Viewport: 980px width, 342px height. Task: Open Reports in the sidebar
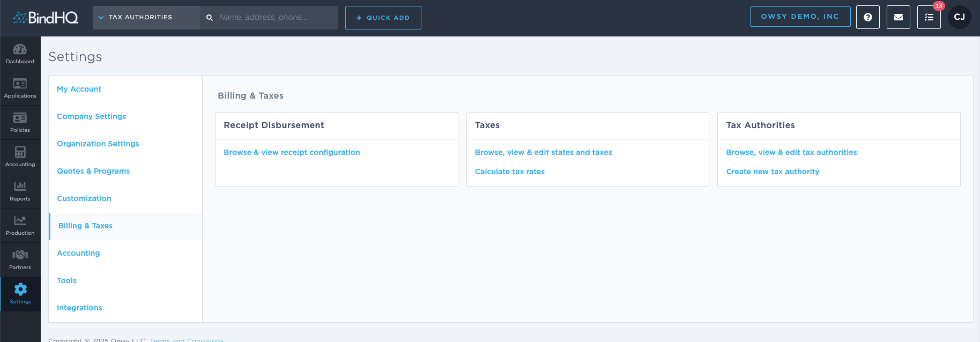click(20, 191)
